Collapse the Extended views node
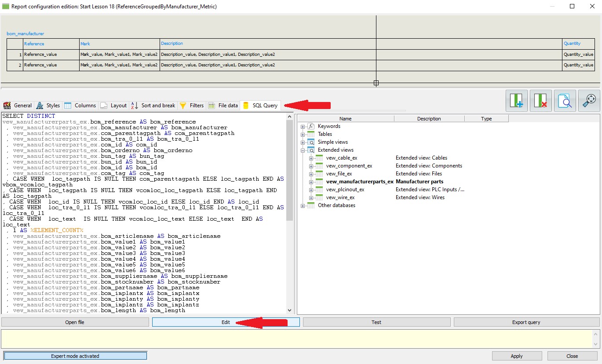602x364 pixels. point(303,150)
